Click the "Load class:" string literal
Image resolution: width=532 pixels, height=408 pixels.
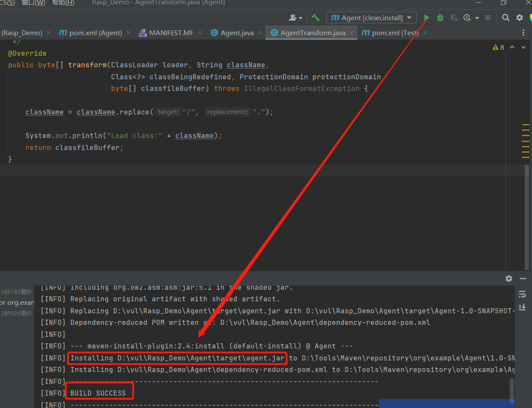(x=135, y=136)
